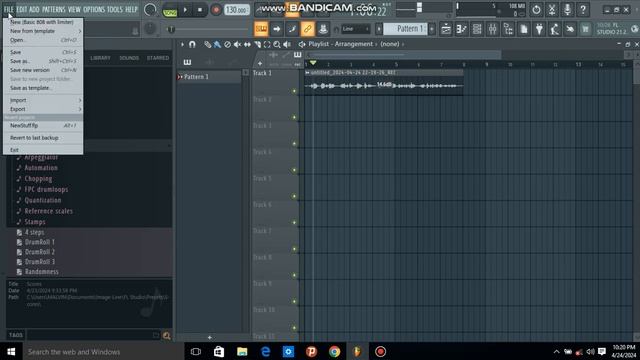Stop playback with the Stop button

(200, 9)
